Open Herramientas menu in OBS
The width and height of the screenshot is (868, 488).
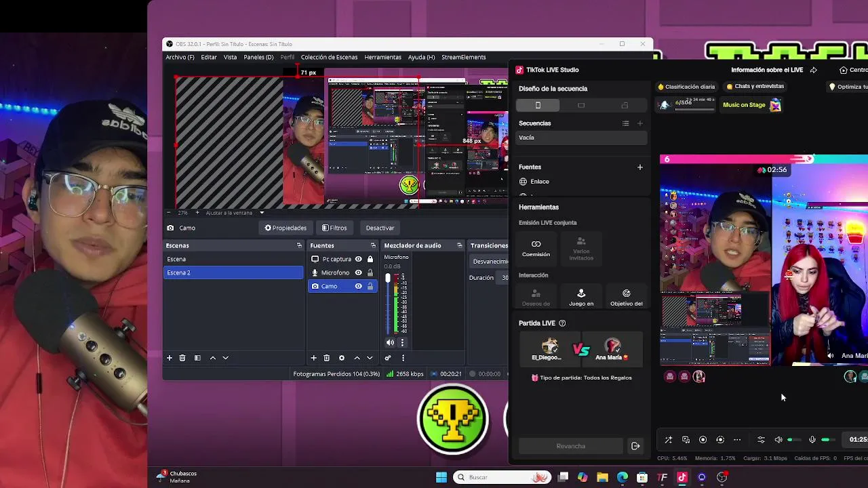point(382,57)
